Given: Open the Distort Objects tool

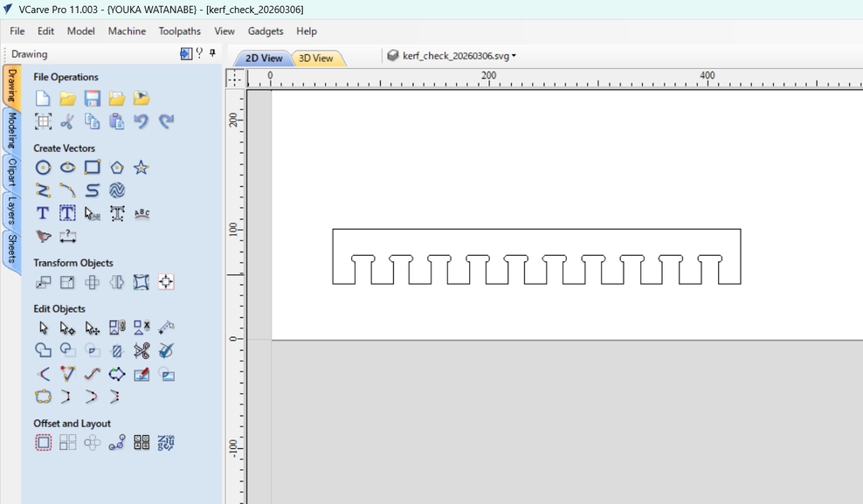Looking at the screenshot, I should pyautogui.click(x=142, y=282).
